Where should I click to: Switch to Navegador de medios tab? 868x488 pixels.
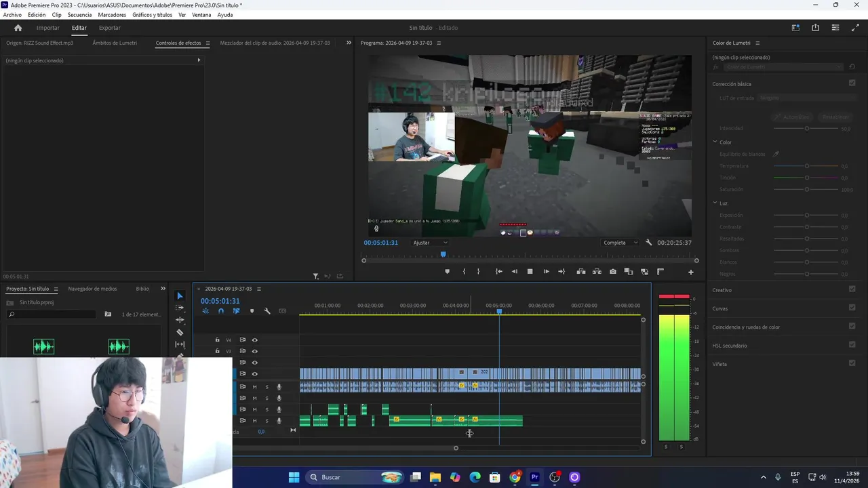point(92,289)
